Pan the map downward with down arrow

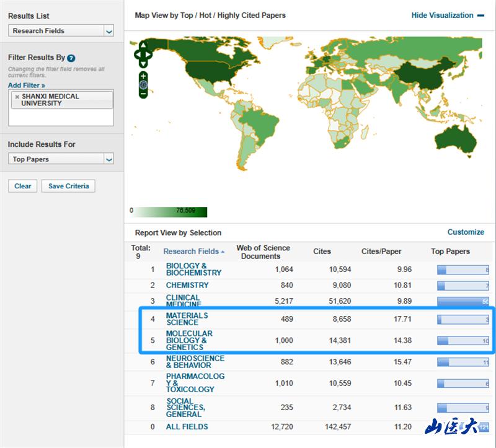(x=143, y=63)
